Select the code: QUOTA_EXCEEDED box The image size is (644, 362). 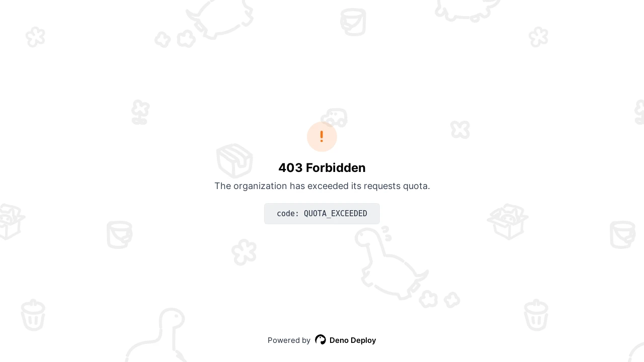322,214
